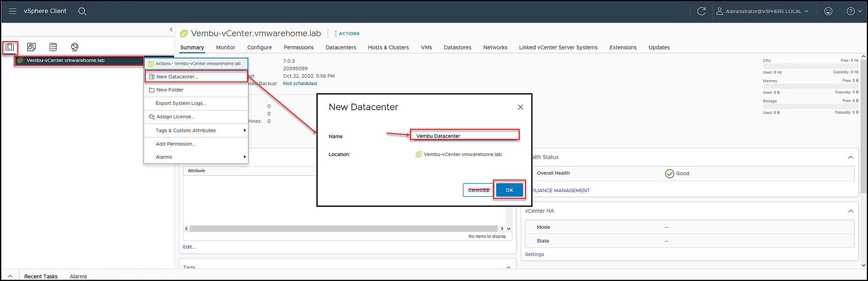Switch to the Configure tab
868x281 pixels.
coord(260,48)
